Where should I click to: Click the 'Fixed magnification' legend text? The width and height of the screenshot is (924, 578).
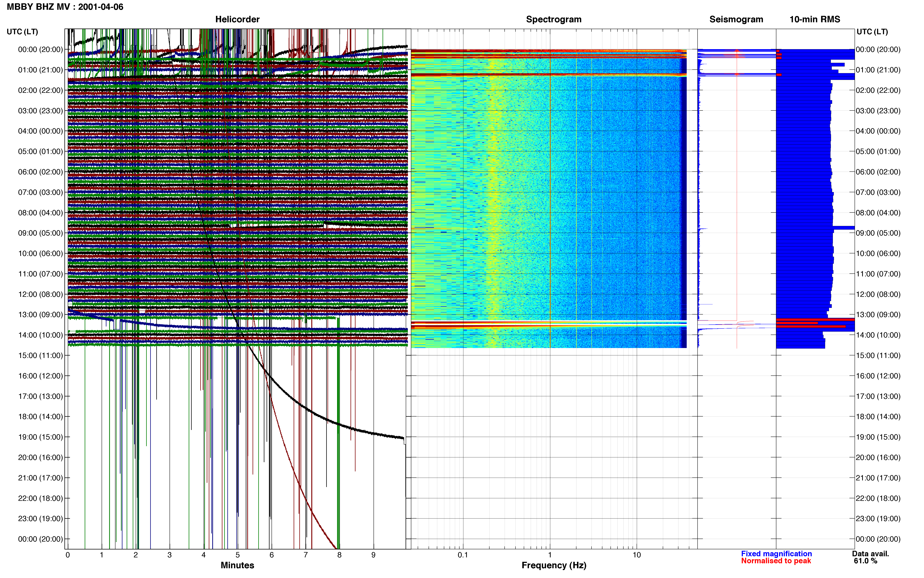(776, 554)
